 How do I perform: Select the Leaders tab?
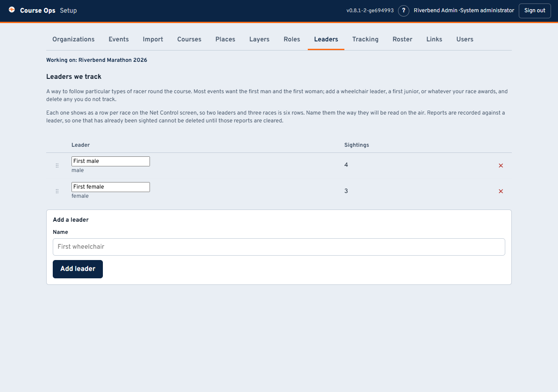[x=326, y=39]
